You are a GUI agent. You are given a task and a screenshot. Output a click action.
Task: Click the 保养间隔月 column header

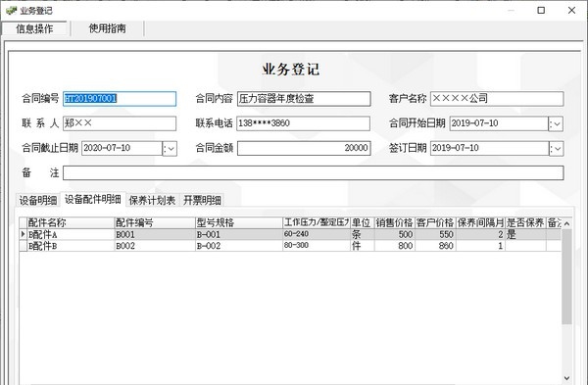pyautogui.click(x=480, y=222)
